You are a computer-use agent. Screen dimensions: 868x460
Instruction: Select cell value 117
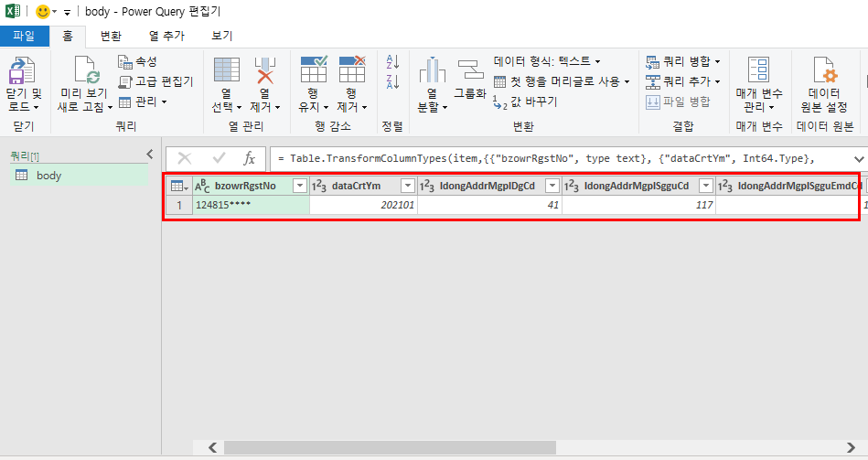[x=638, y=205]
